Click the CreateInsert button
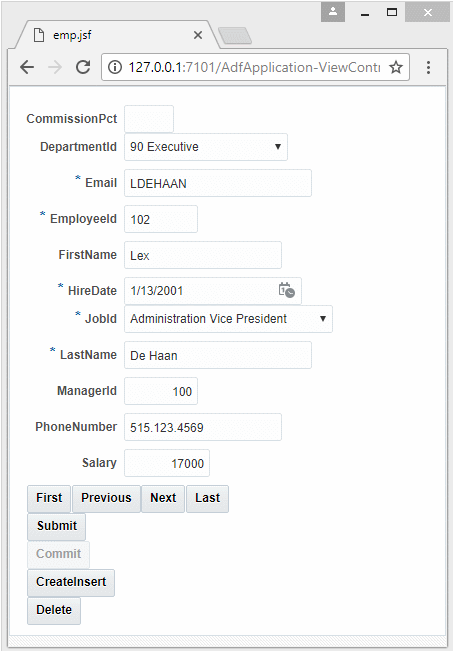Screen dimensions: 453x651 pyautogui.click(x=71, y=582)
